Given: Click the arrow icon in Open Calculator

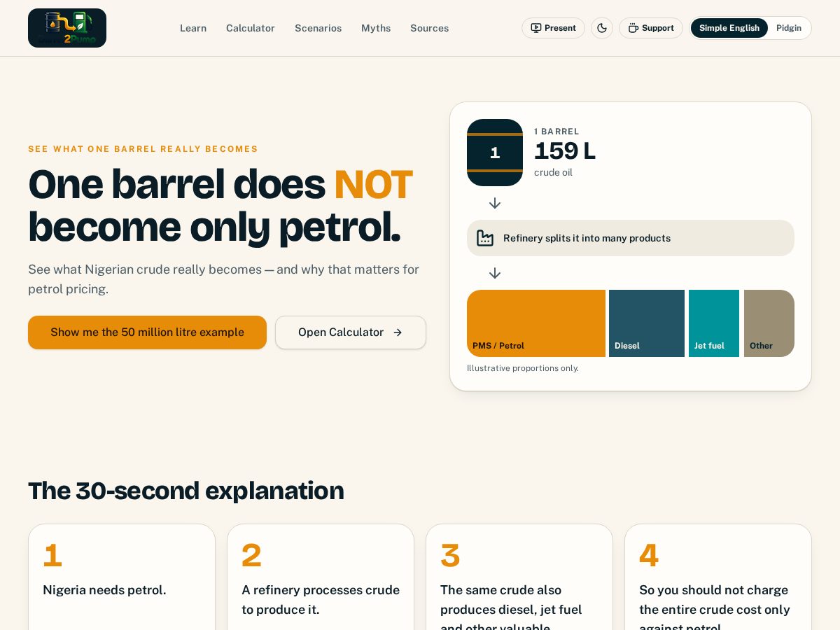Looking at the screenshot, I should (398, 332).
